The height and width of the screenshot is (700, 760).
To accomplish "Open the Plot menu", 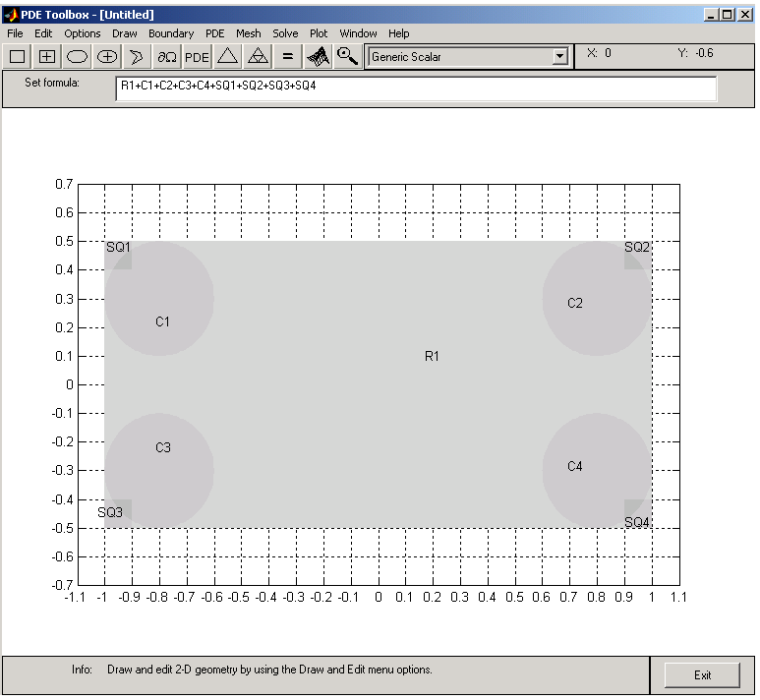I will [x=319, y=33].
